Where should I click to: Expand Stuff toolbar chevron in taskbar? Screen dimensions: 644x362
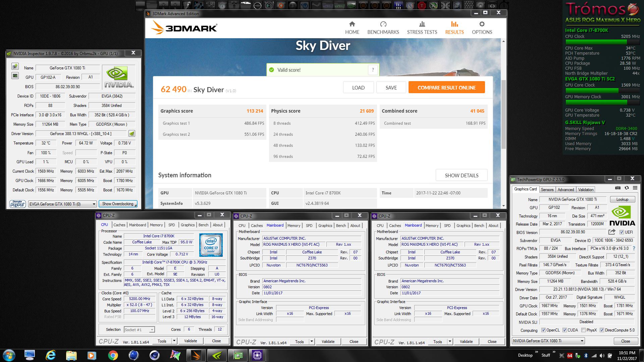(x=554, y=352)
